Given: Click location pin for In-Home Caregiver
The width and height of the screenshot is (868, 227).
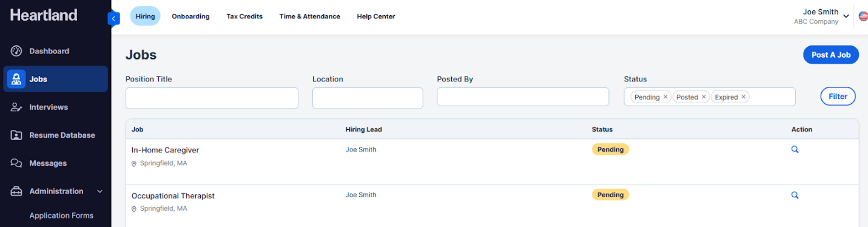Looking at the screenshot, I should (x=134, y=163).
